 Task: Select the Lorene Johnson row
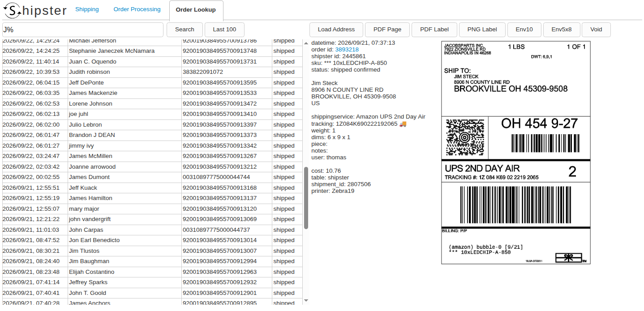coord(152,104)
